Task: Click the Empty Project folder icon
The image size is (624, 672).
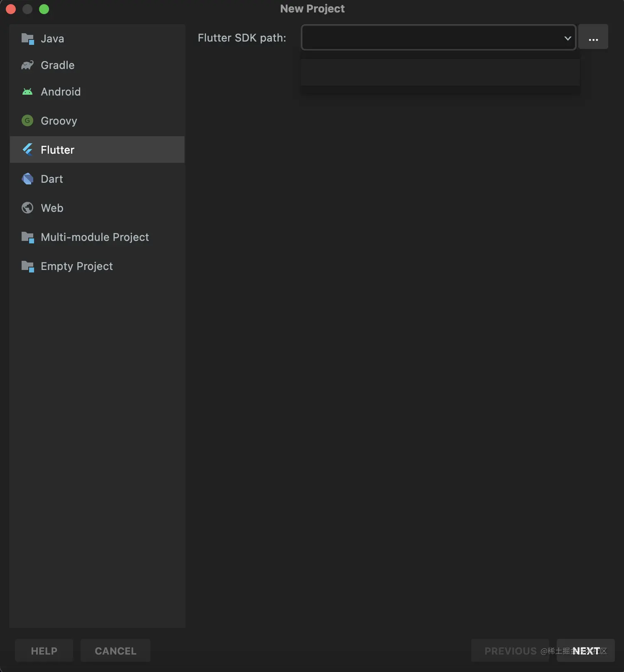Action: click(27, 266)
